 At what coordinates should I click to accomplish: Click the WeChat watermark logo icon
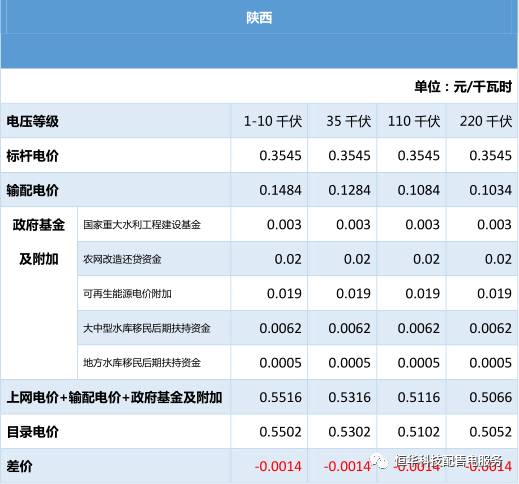pos(380,462)
